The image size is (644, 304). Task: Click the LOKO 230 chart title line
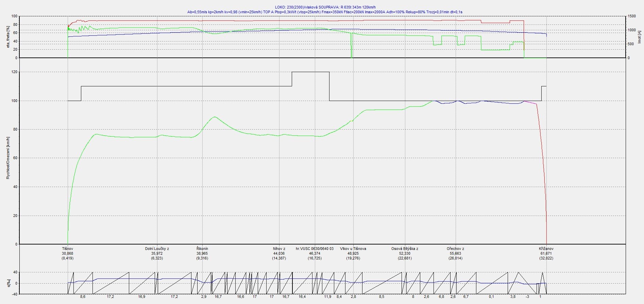pos(325,7)
